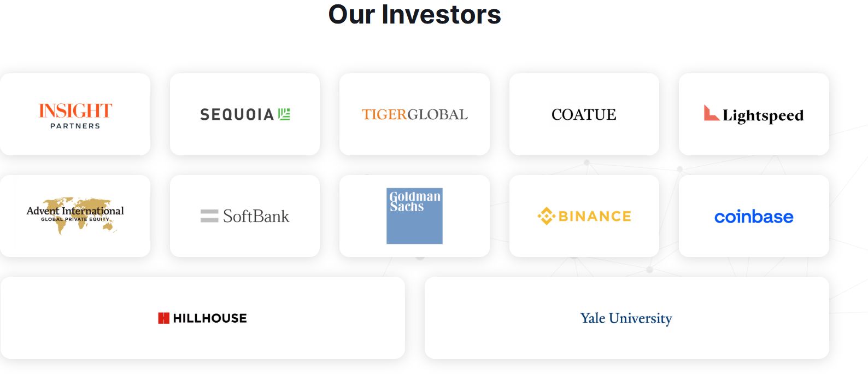Click the SoftBank wordmark text
The height and width of the screenshot is (379, 868).
click(x=256, y=216)
